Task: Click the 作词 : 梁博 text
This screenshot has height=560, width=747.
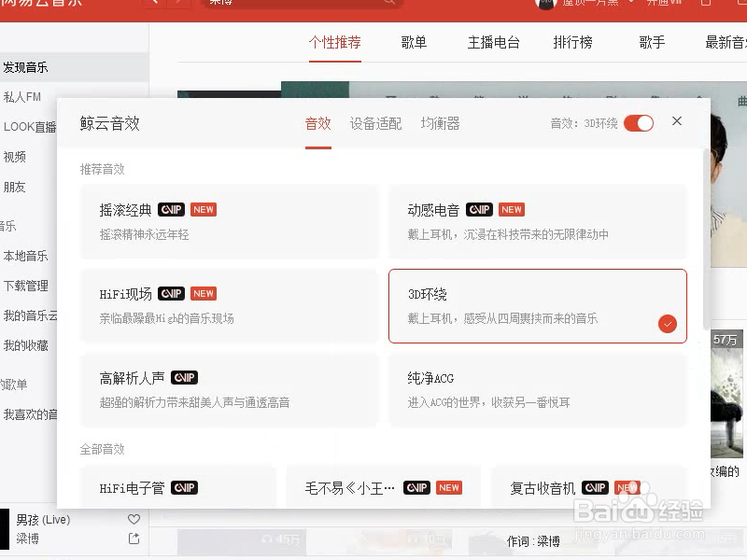Action: point(533,541)
